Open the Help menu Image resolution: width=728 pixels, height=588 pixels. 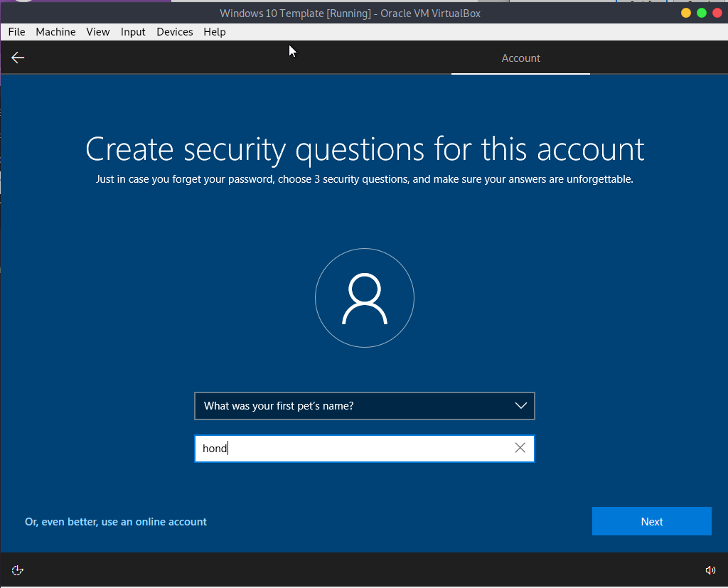coord(215,31)
